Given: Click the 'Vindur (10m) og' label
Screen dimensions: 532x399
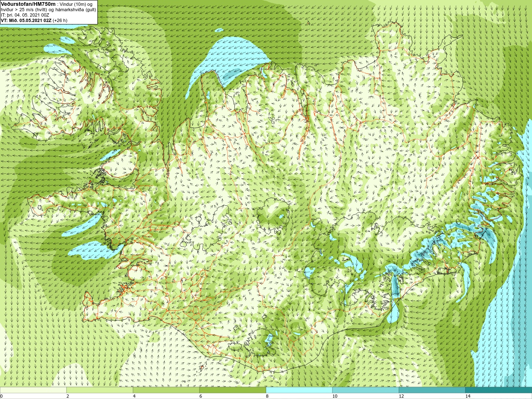Looking at the screenshot, I should tap(76, 4).
